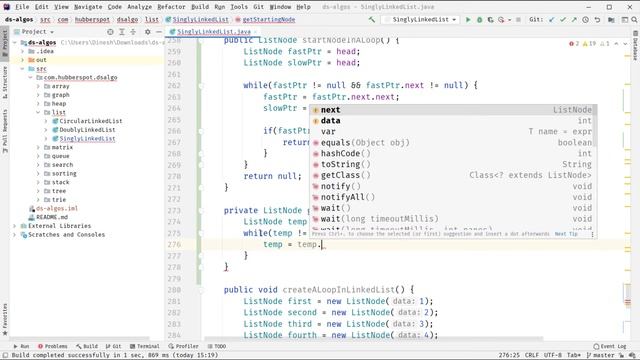The image size is (640, 360).
Task: Open DoublyLinkedList class in project tree
Action: coord(87,130)
